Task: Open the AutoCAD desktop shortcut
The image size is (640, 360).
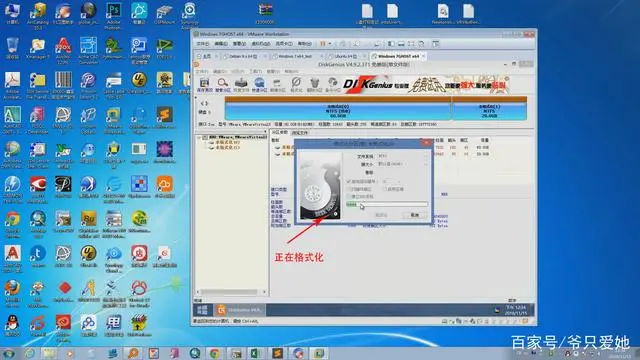Action: click(12, 120)
